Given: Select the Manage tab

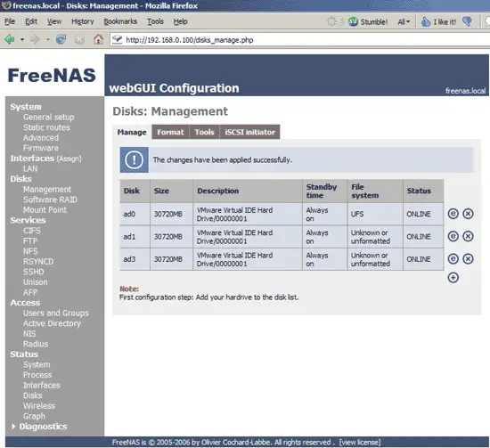Looking at the screenshot, I should (132, 132).
